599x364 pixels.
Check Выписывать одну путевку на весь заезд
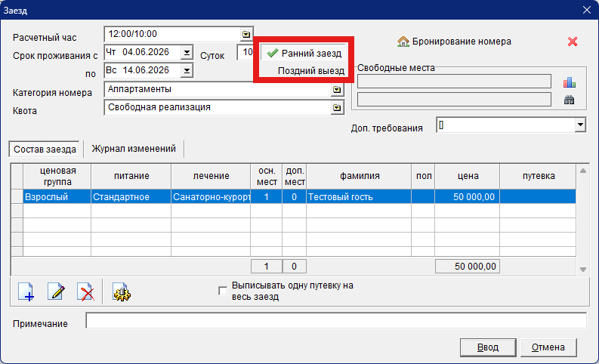point(222,291)
